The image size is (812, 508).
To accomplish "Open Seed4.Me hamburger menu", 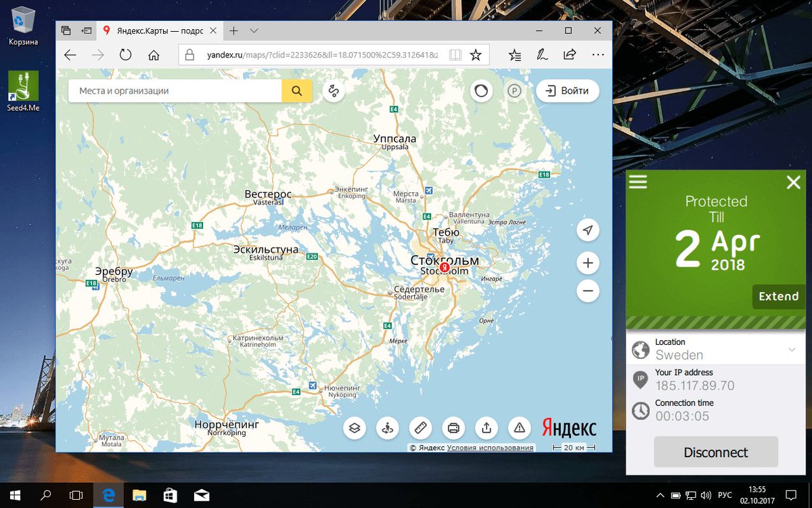I will [638, 182].
